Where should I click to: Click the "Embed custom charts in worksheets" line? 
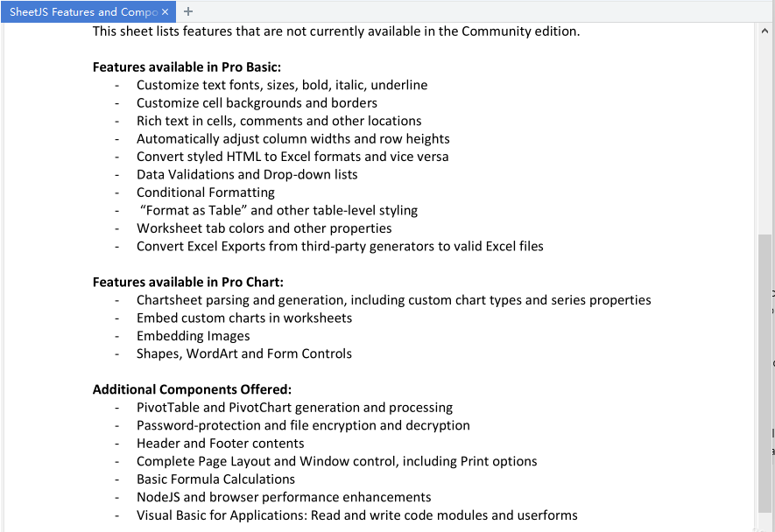tap(243, 318)
